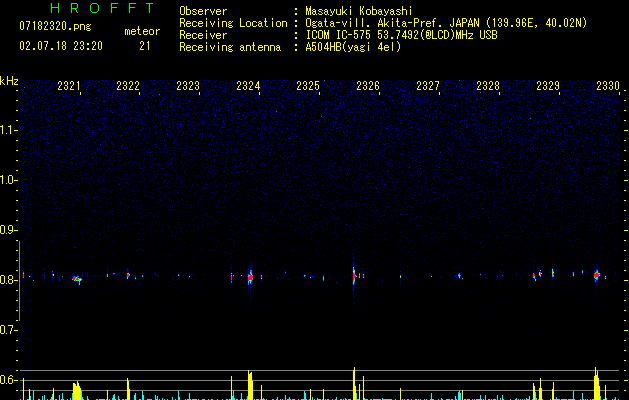Click the 2323 time marker

click(188, 85)
